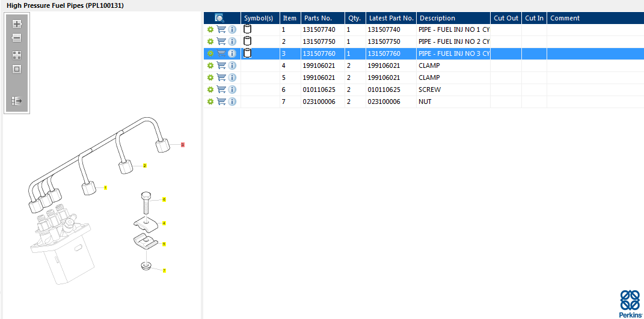Select callout 7 next to the nut

tap(164, 270)
